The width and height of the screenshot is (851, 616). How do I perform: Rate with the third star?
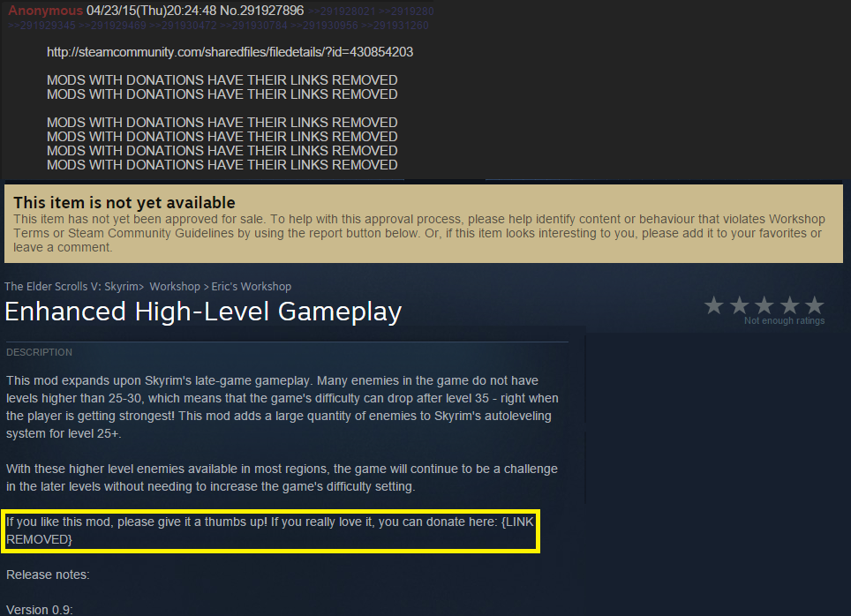tap(764, 305)
